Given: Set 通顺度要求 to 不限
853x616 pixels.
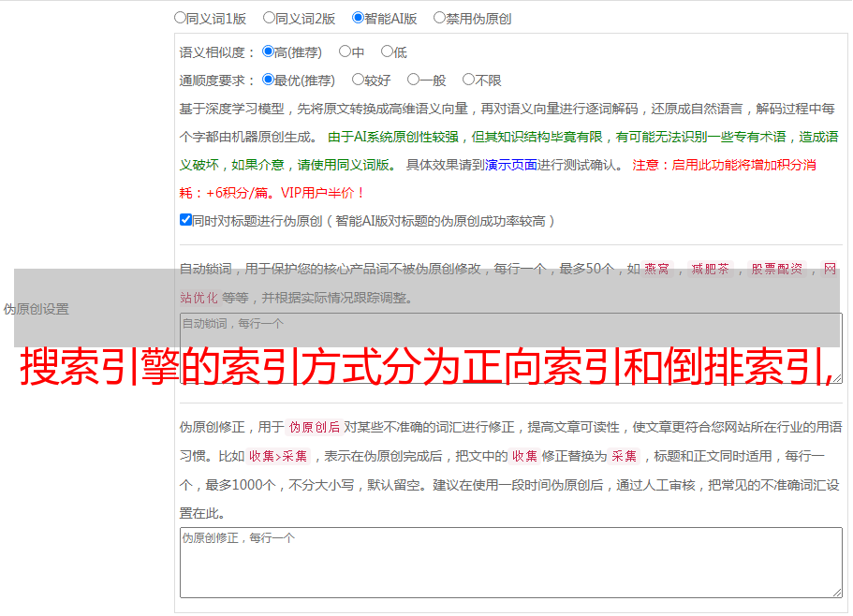Looking at the screenshot, I should coord(468,80).
